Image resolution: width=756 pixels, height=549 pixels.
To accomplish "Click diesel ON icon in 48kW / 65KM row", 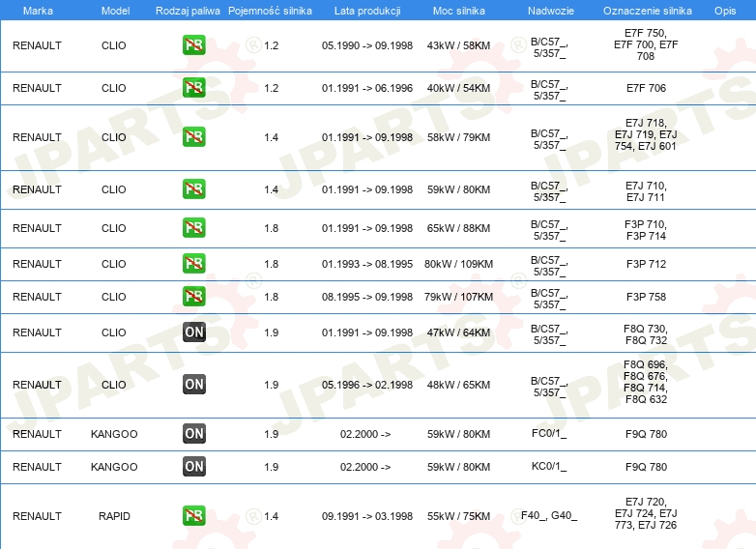I will pos(193,384).
